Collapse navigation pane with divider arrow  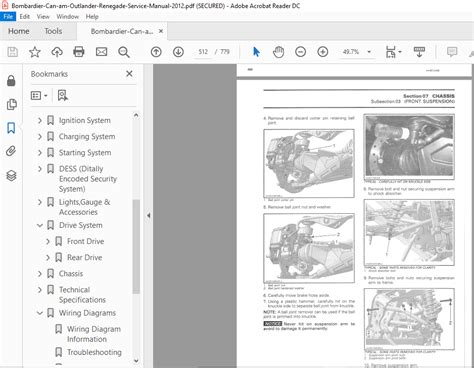149,215
